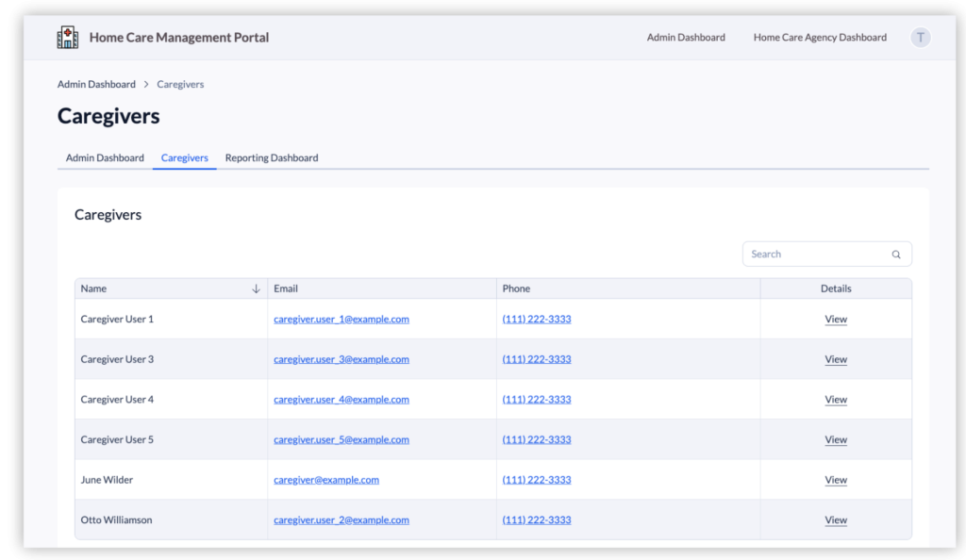Viewport: 966px width, 560px height.
Task: Click the Email column header
Action: [382, 288]
